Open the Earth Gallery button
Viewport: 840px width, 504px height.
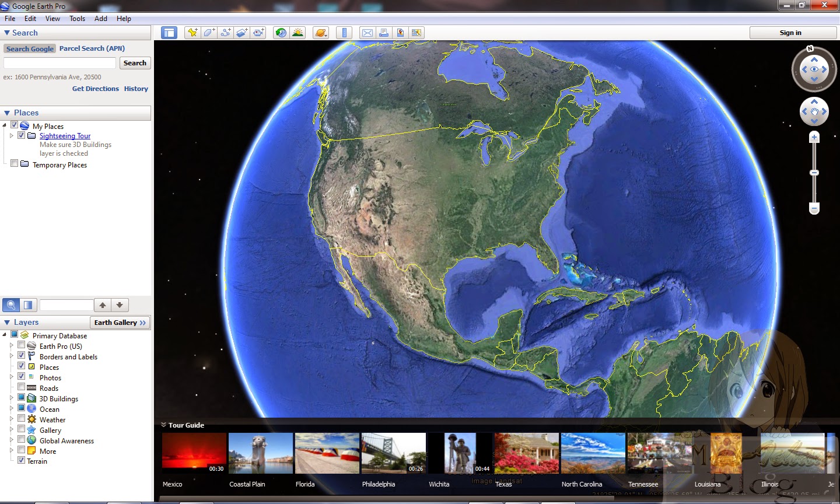click(120, 323)
